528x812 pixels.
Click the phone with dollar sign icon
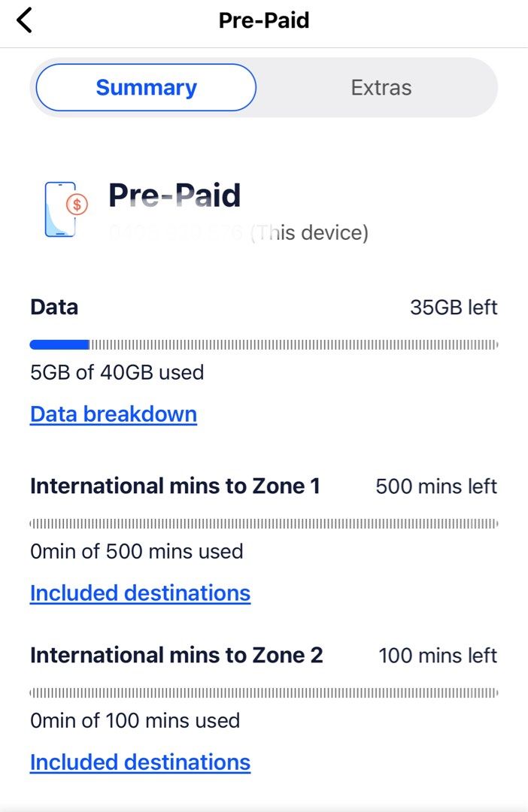click(62, 209)
